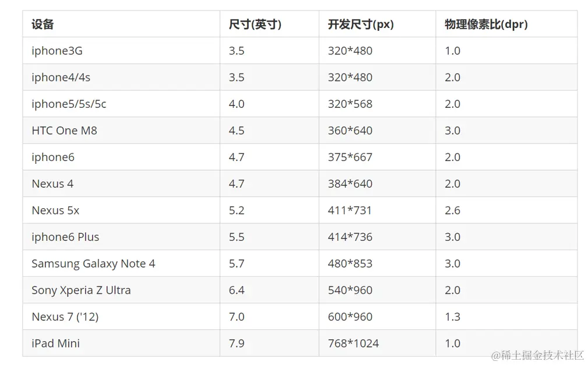
Task: Click the "768*1024" resolution cell
Action: point(377,343)
